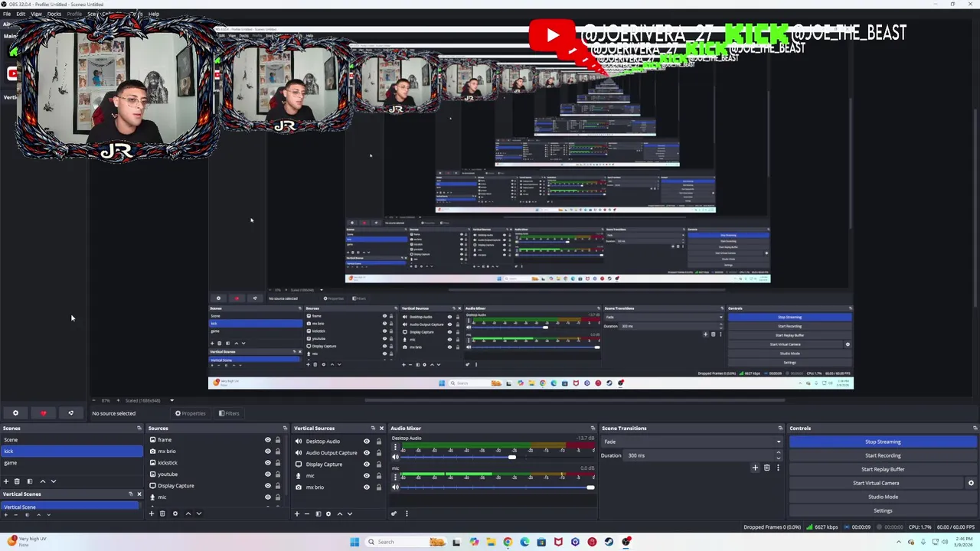Open transition properties three-dot menu
The width and height of the screenshot is (980, 551).
[x=779, y=468]
